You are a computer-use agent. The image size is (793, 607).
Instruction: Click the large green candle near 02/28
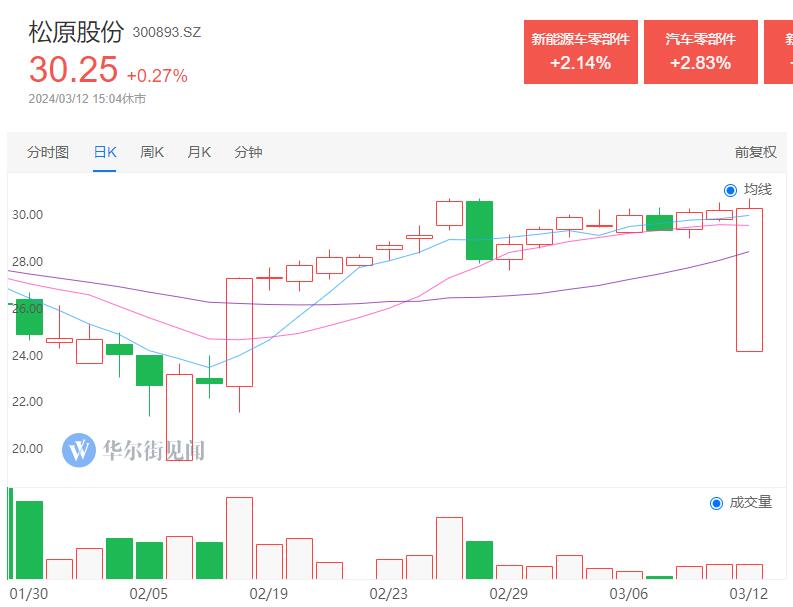(x=479, y=230)
